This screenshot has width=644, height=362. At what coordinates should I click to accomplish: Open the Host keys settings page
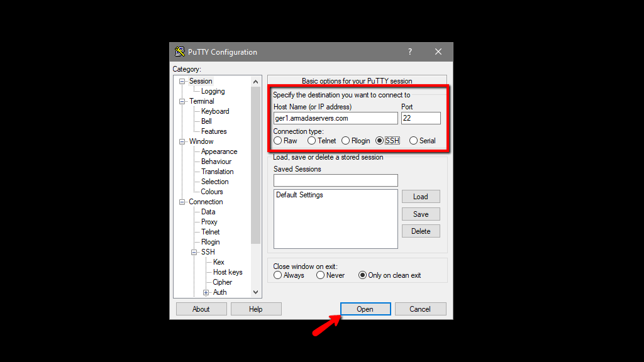coord(227,271)
